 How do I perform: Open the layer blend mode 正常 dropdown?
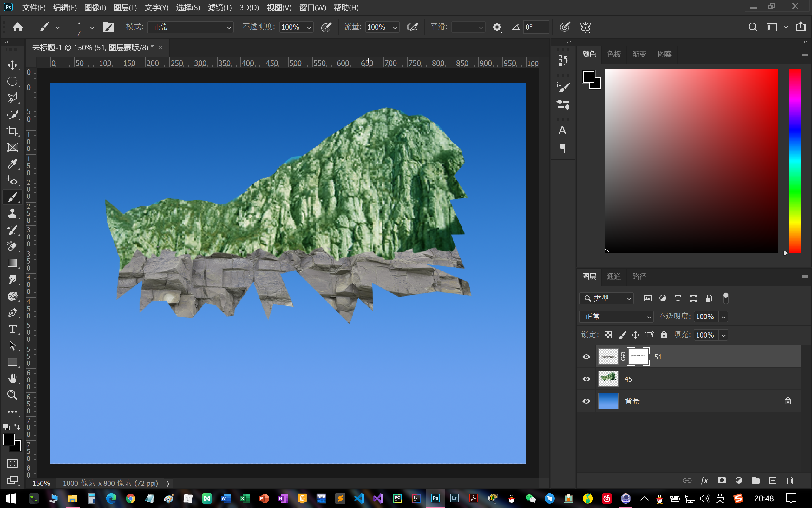(616, 317)
